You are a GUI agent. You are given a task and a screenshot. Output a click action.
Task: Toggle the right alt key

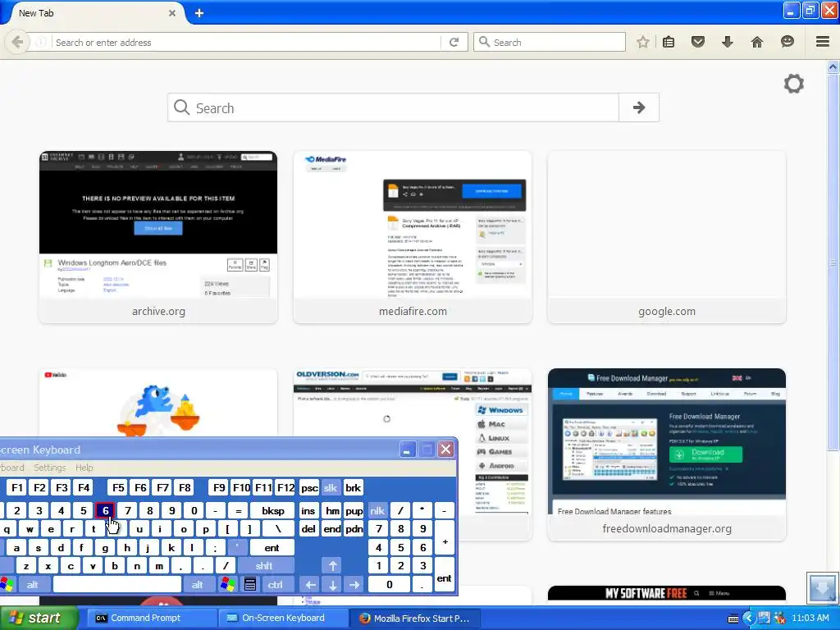point(197,584)
